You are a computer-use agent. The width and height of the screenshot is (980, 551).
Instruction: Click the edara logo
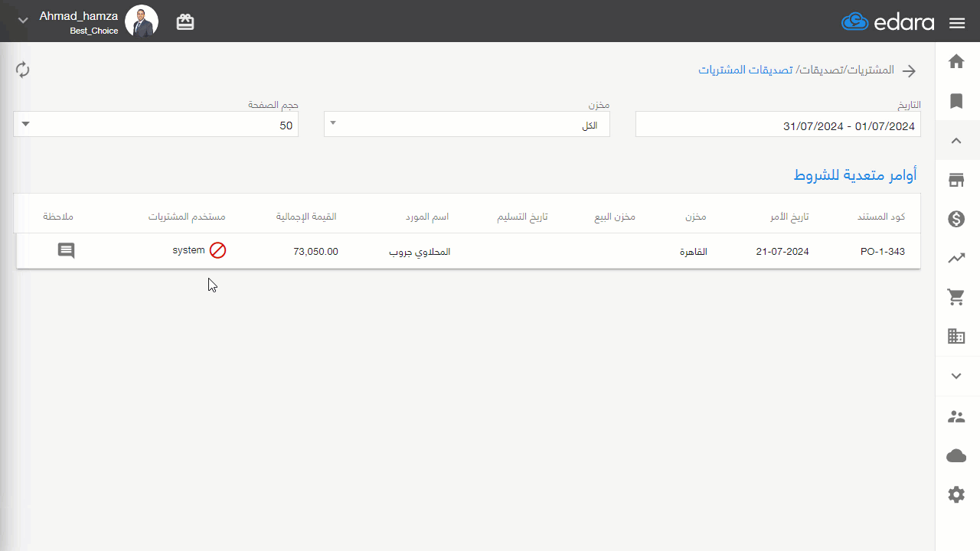(x=888, y=22)
